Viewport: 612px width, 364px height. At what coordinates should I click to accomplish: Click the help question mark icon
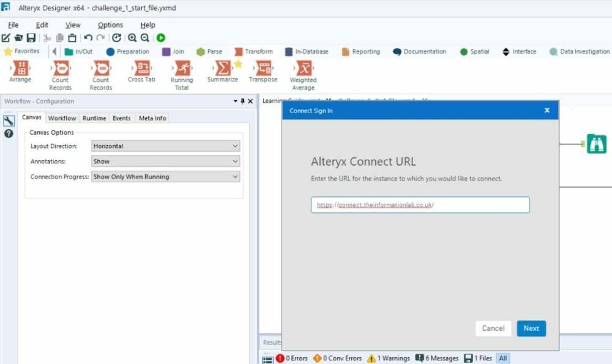(x=9, y=134)
